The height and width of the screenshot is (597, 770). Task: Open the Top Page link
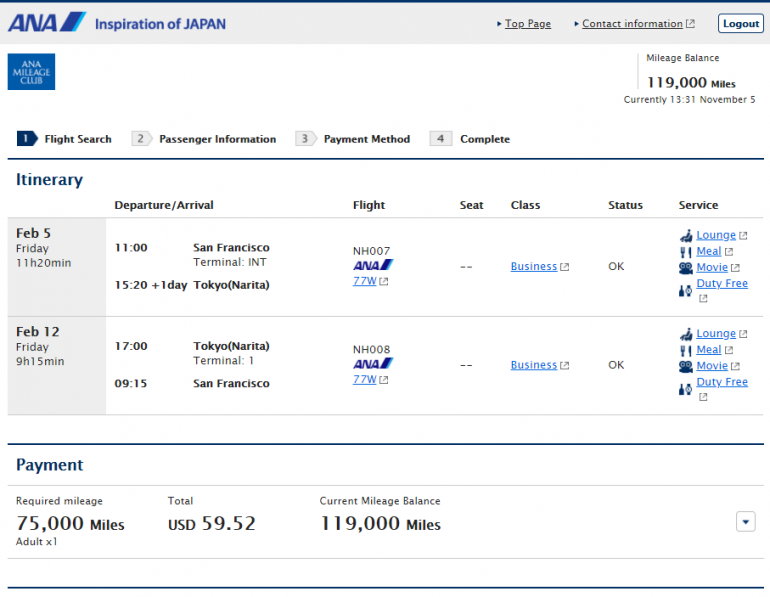point(527,24)
